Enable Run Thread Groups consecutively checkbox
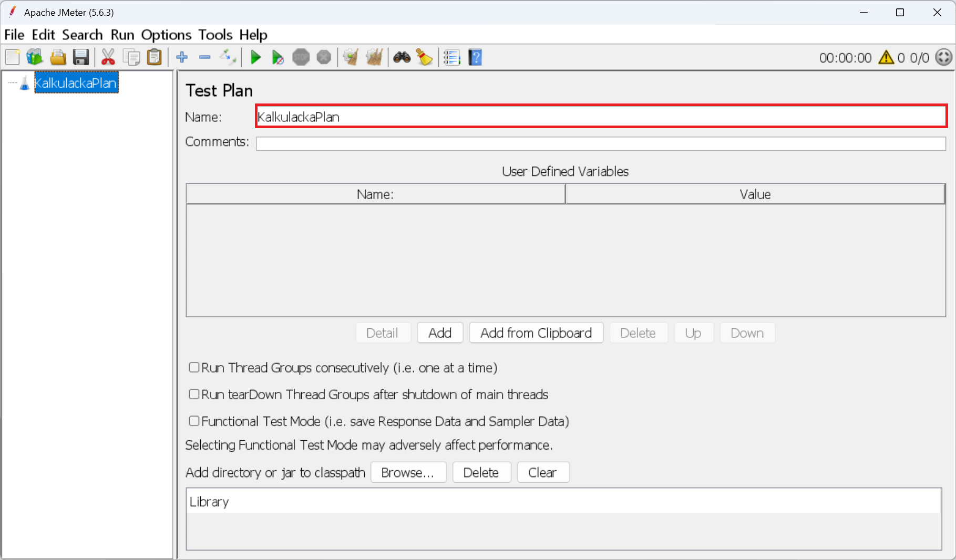This screenshot has height=560, width=956. (194, 368)
